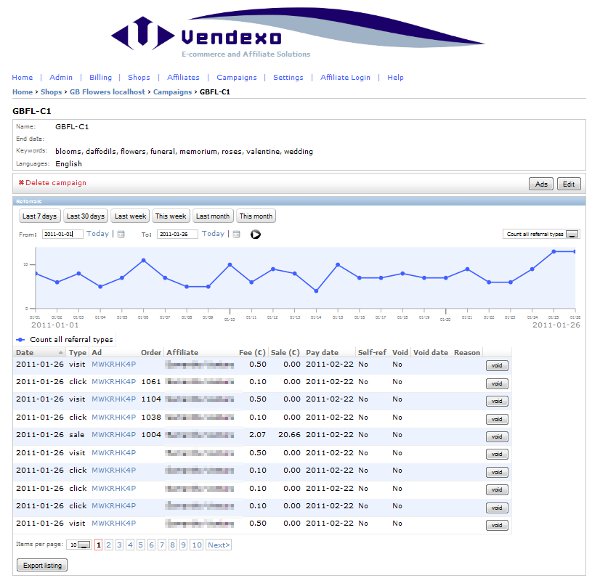The height and width of the screenshot is (578, 600).
Task: Go to page 3 of results
Action: pyautogui.click(x=119, y=545)
